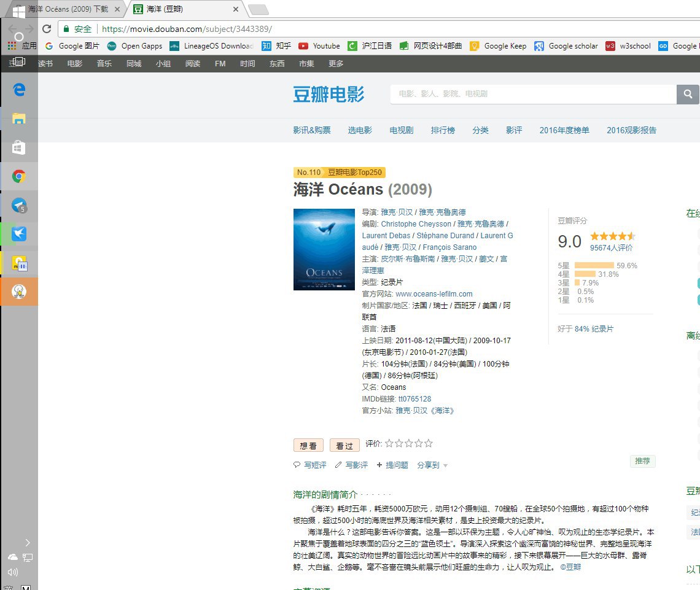Open the 更多 menu in top bar

click(x=336, y=64)
